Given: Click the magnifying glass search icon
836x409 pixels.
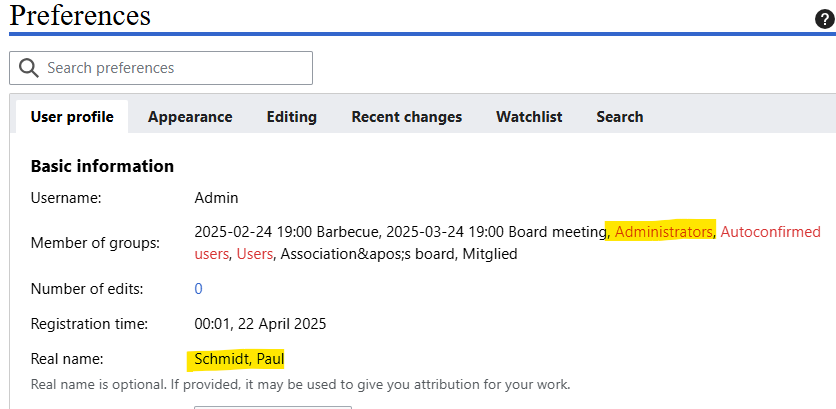Looking at the screenshot, I should coord(28,68).
